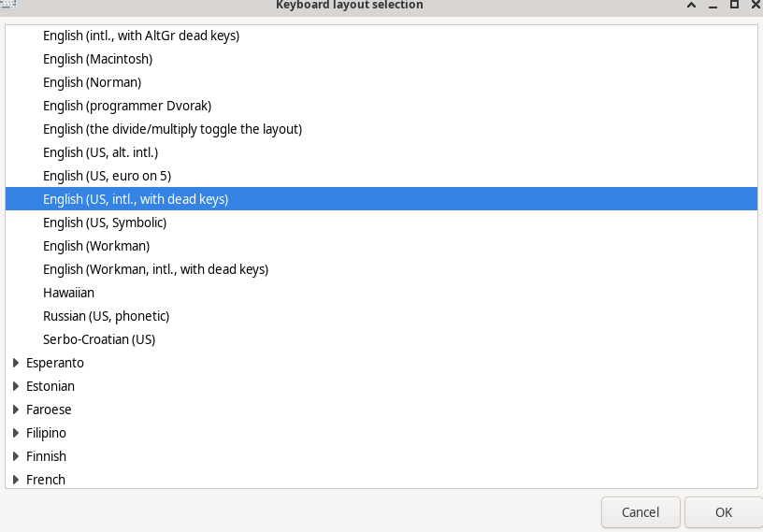Click the keyboard icon in title bar
763x532 pixels.
8,5
